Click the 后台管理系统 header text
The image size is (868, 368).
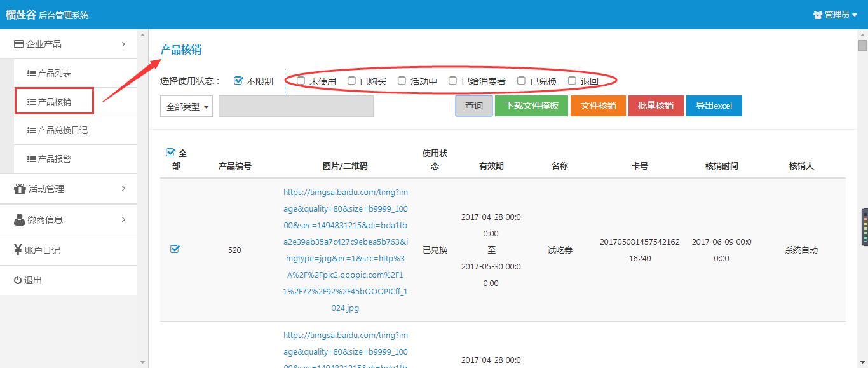pyautogui.click(x=64, y=15)
